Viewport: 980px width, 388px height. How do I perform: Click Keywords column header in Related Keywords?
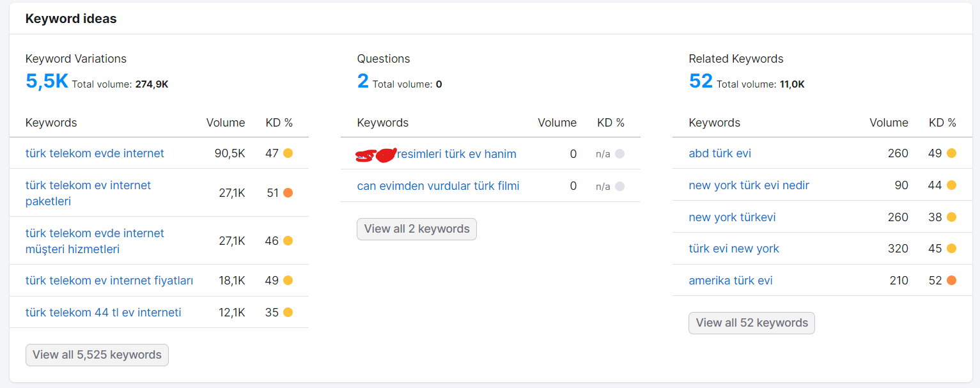tap(714, 123)
